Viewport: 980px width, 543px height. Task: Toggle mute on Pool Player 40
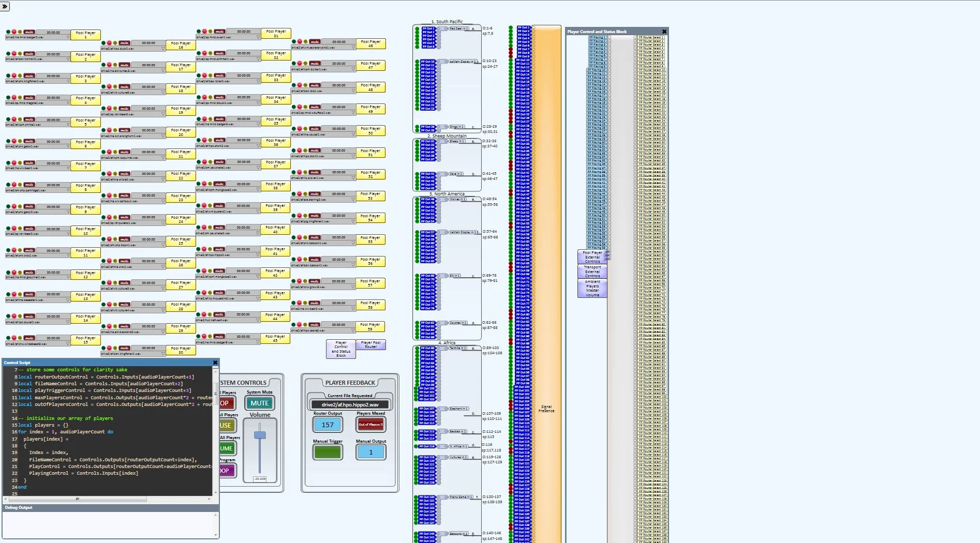[219, 228]
